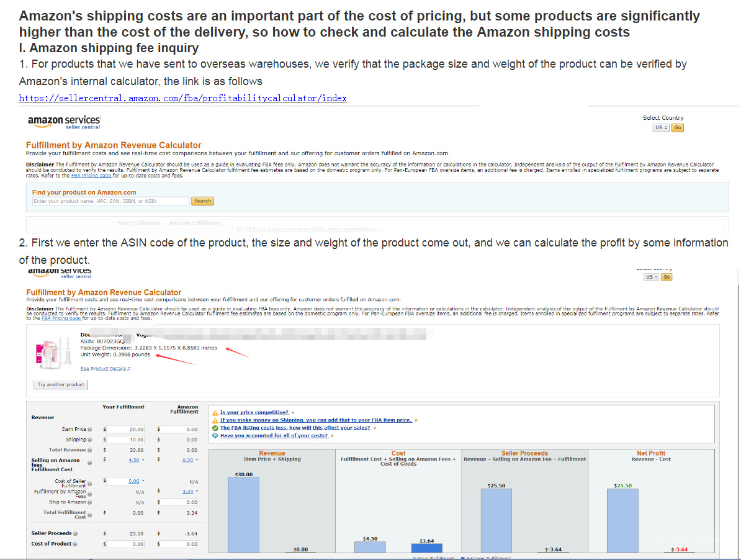Click the help icon beside Item Price
The height and width of the screenshot is (560, 741).
point(90,430)
